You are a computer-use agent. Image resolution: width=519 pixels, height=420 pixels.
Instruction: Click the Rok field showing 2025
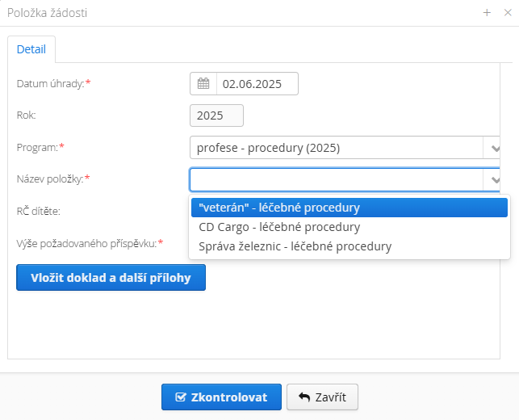[x=216, y=115]
